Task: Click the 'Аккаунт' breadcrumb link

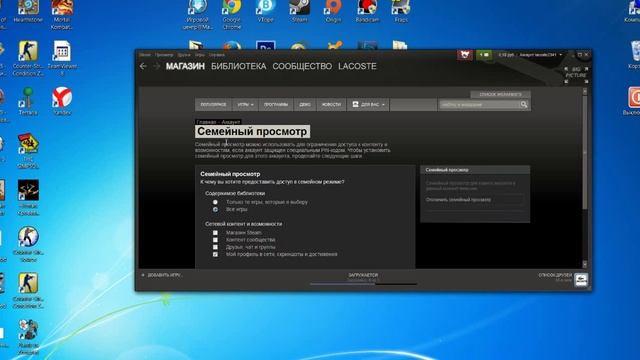Action: click(231, 122)
